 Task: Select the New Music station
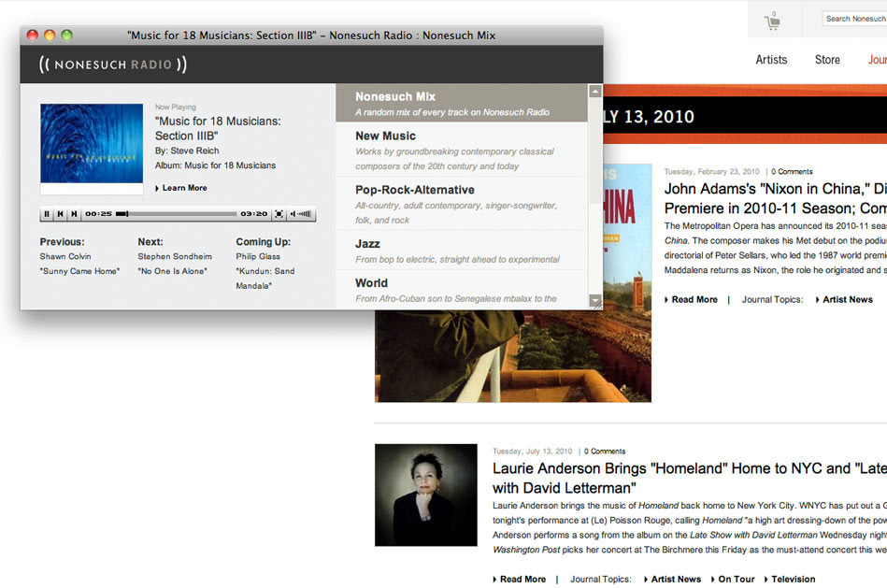pyautogui.click(x=462, y=150)
